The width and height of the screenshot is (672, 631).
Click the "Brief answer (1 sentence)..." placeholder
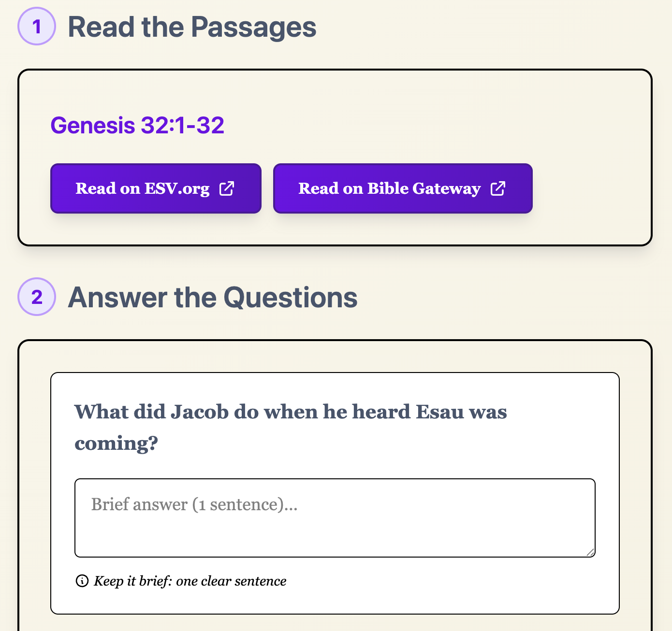194,504
